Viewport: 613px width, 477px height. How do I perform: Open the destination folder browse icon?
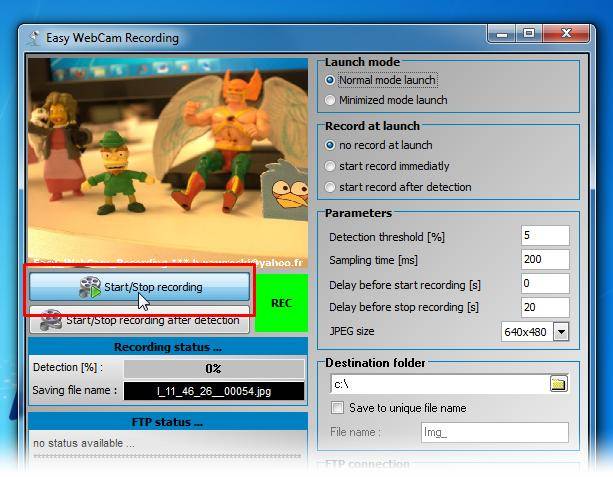click(558, 384)
